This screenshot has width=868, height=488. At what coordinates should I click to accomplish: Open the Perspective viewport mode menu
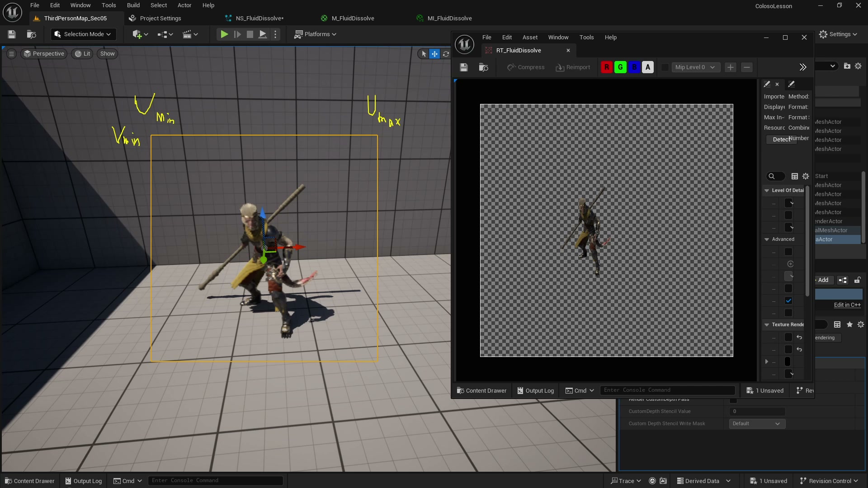44,54
